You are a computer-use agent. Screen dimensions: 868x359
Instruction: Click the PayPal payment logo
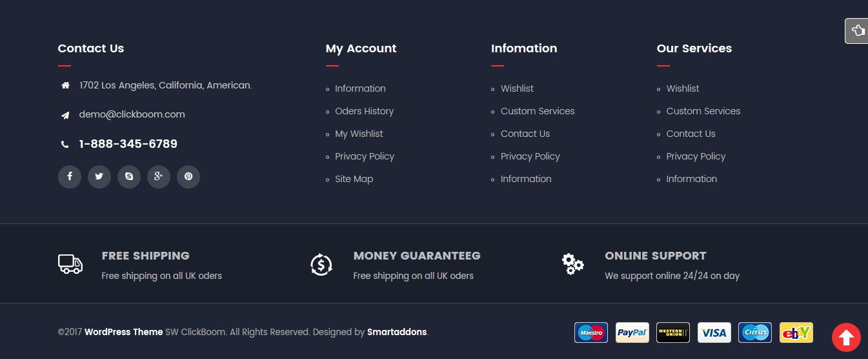[632, 333]
